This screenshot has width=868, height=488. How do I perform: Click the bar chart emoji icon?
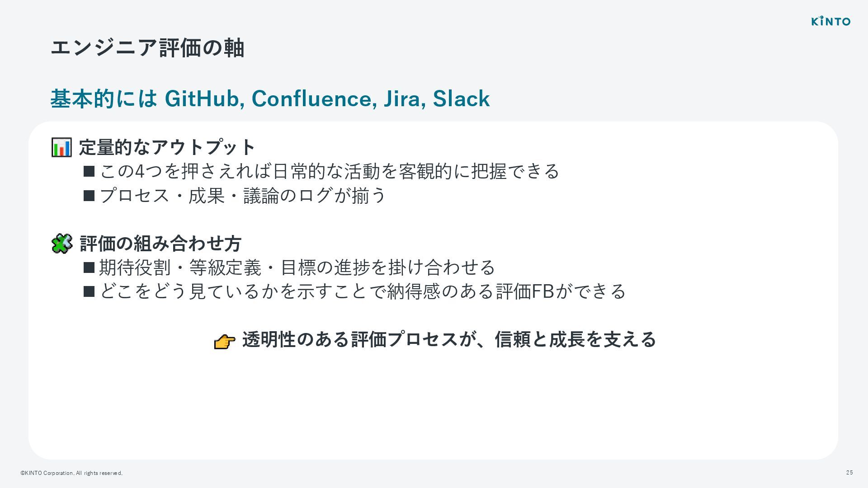(x=61, y=147)
